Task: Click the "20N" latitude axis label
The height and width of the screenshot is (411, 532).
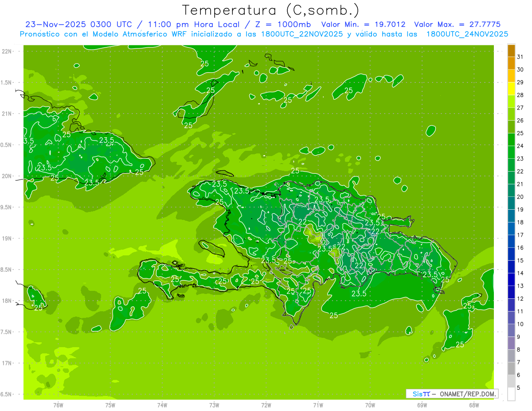Action: (6, 176)
